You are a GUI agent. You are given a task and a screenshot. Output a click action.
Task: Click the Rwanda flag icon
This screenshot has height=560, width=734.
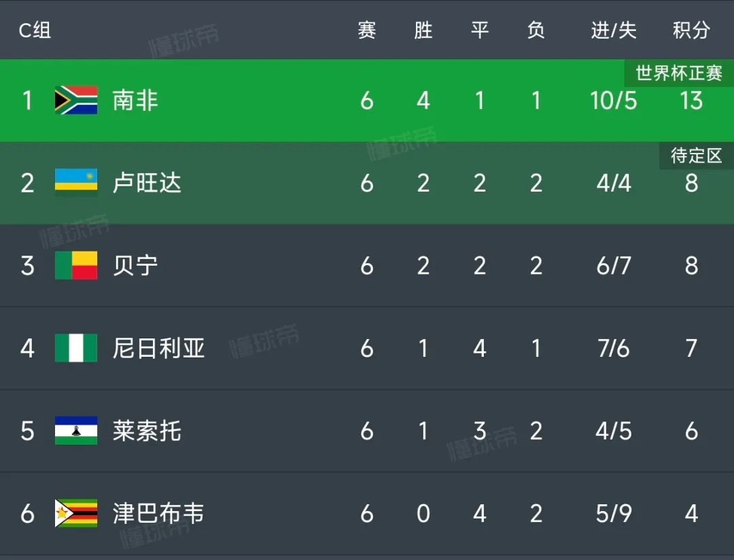76,183
